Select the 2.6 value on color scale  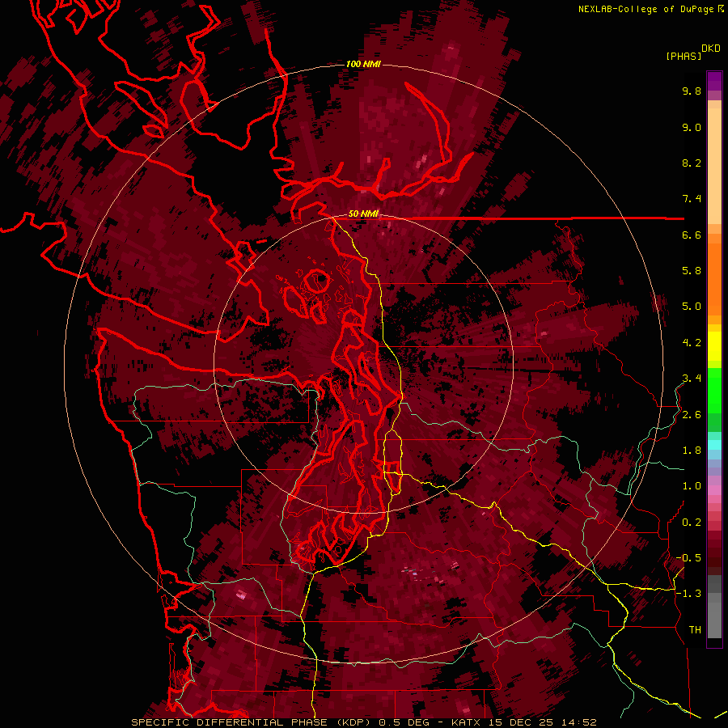pyautogui.click(x=692, y=415)
